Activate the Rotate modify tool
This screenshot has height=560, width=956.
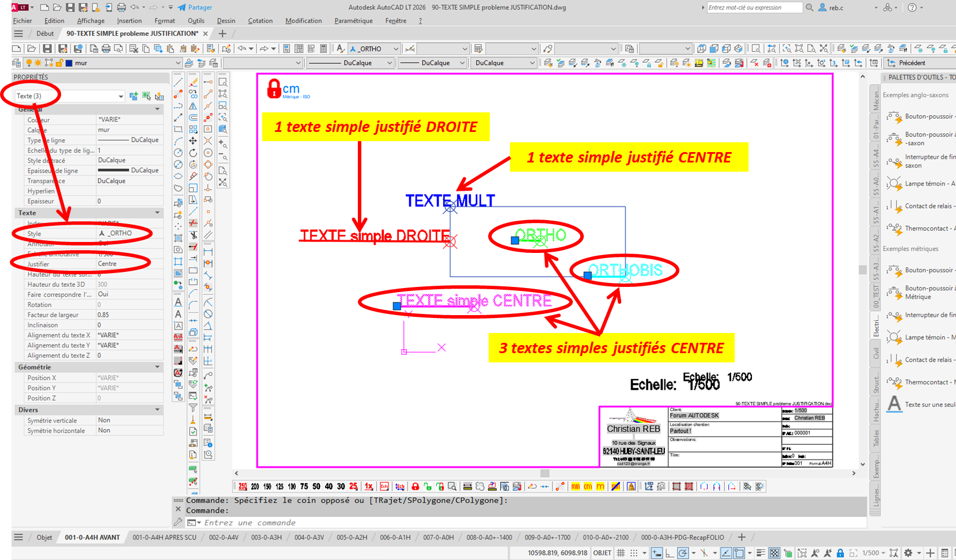(193, 153)
